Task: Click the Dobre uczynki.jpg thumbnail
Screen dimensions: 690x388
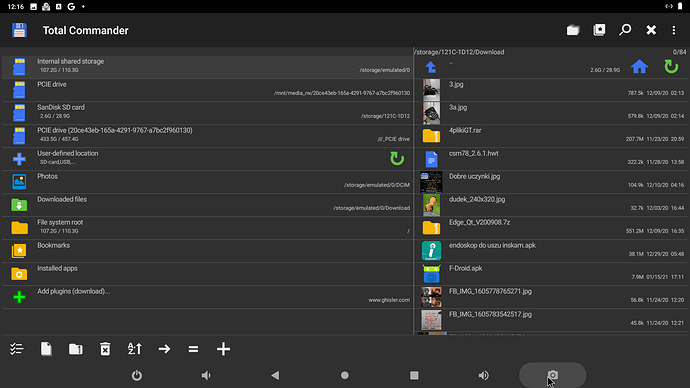Action: click(x=431, y=182)
